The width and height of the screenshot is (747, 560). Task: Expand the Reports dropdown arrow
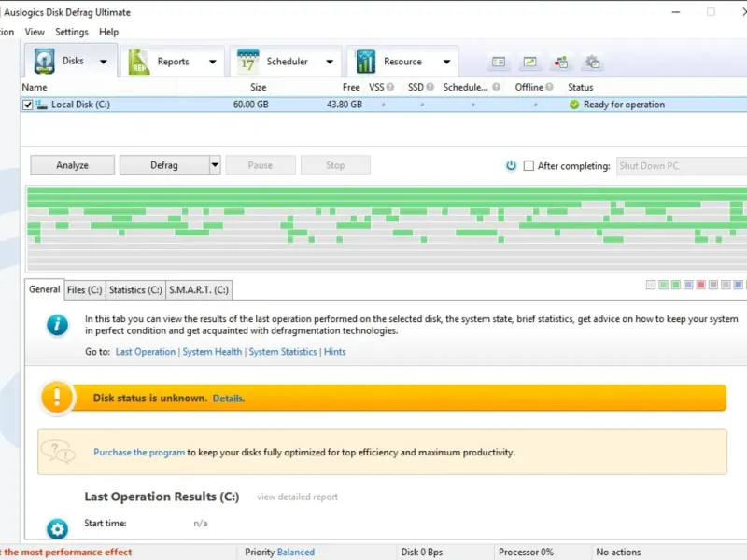tap(213, 62)
